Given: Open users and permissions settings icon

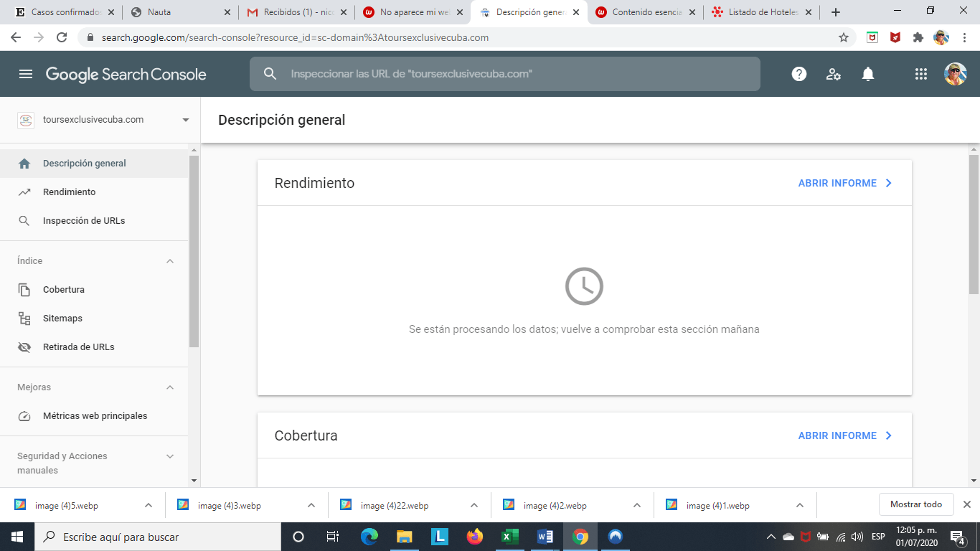Looking at the screenshot, I should coord(834,74).
